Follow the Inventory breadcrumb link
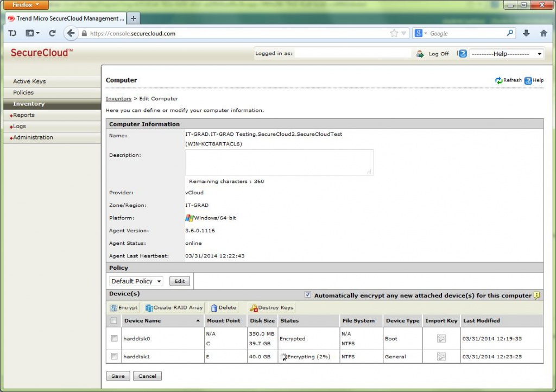The image size is (556, 392). click(118, 99)
